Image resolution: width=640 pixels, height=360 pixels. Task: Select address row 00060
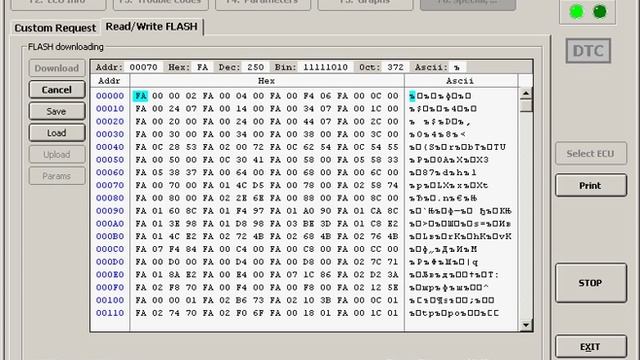click(x=110, y=172)
